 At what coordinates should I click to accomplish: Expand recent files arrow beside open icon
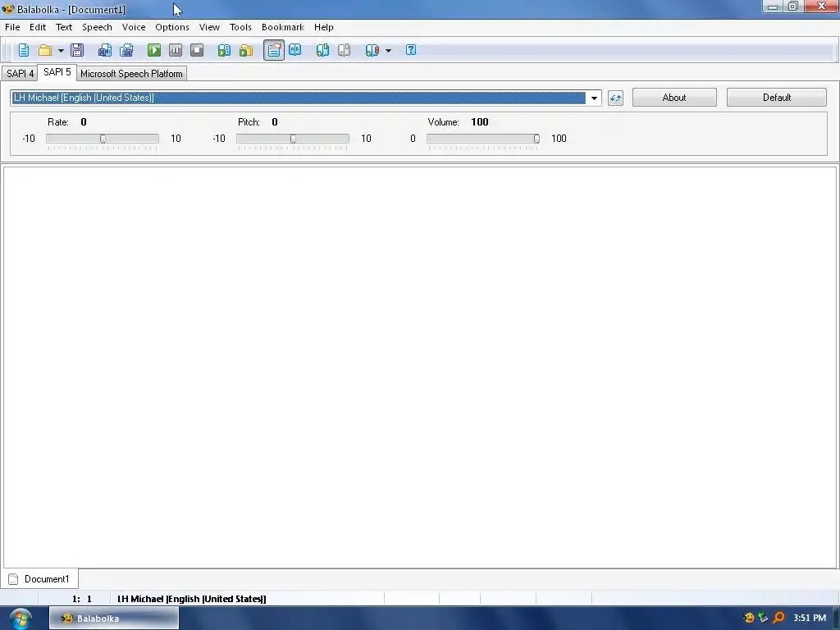pyautogui.click(x=61, y=51)
